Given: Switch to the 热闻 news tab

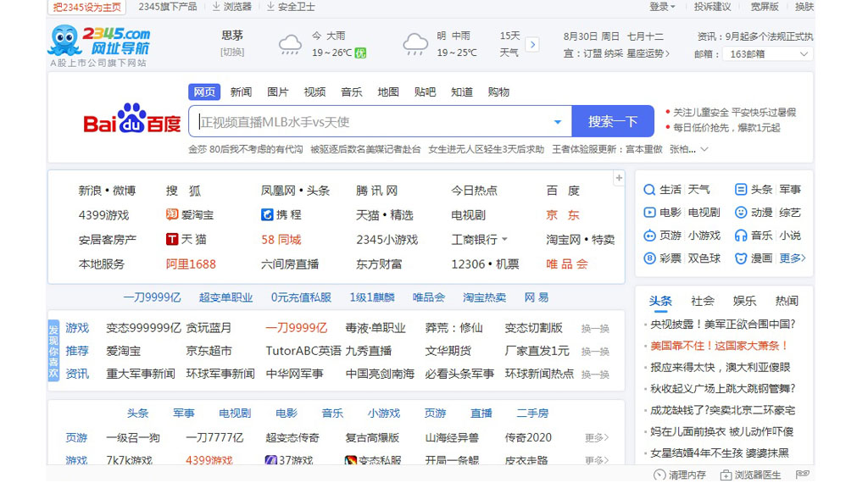Looking at the screenshot, I should point(787,301).
